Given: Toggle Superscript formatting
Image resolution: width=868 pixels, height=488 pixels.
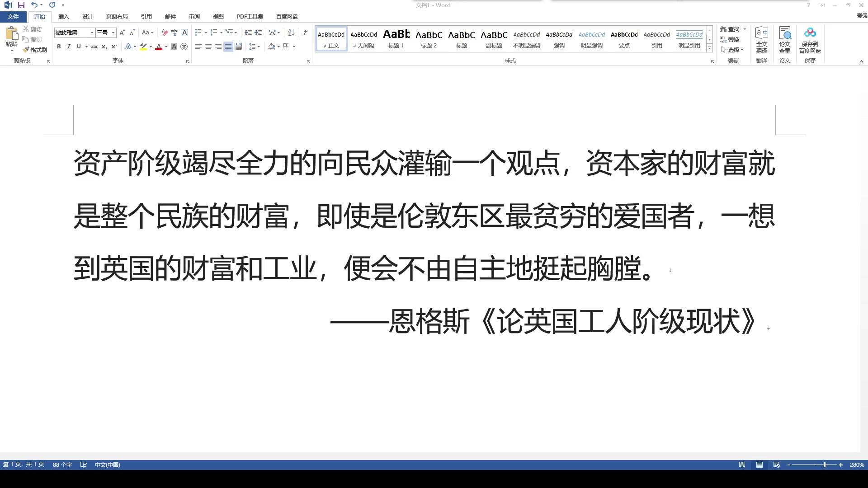Looking at the screenshot, I should coord(114,47).
